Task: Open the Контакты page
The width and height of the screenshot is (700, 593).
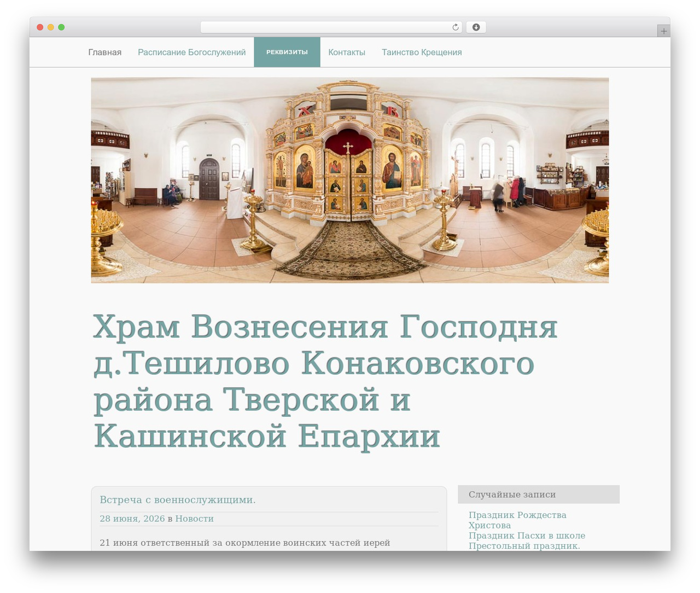Action: pos(347,53)
